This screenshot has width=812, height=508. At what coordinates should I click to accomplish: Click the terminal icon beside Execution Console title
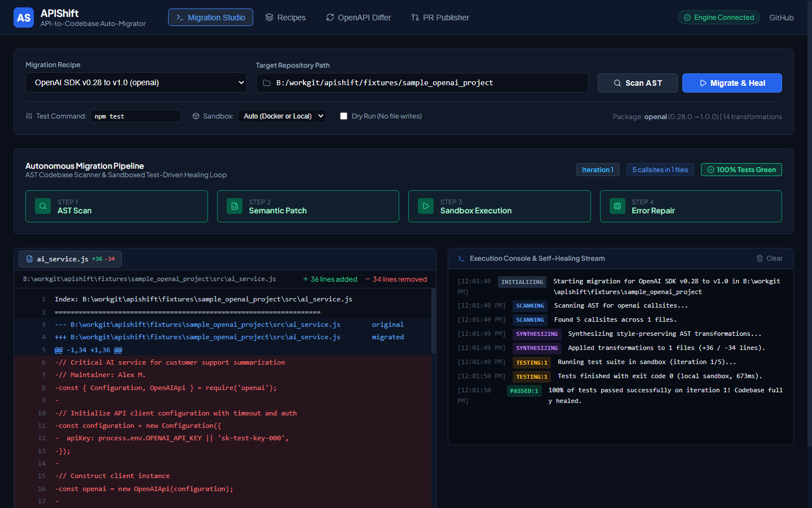461,259
